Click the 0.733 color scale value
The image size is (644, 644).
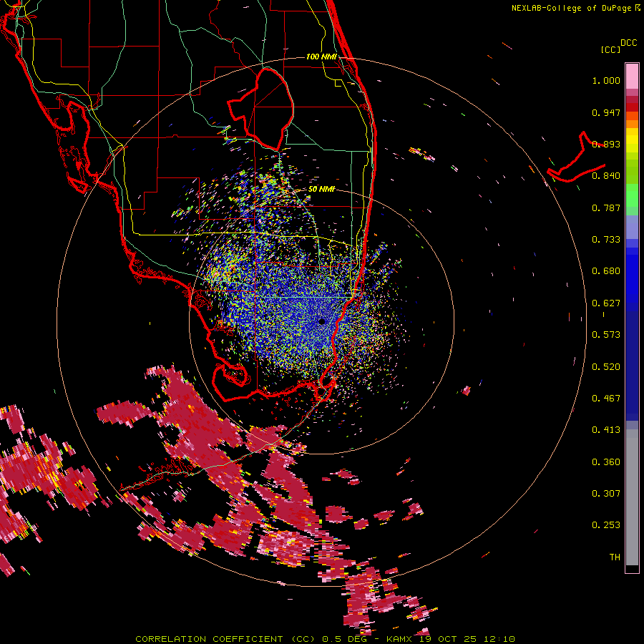click(606, 240)
